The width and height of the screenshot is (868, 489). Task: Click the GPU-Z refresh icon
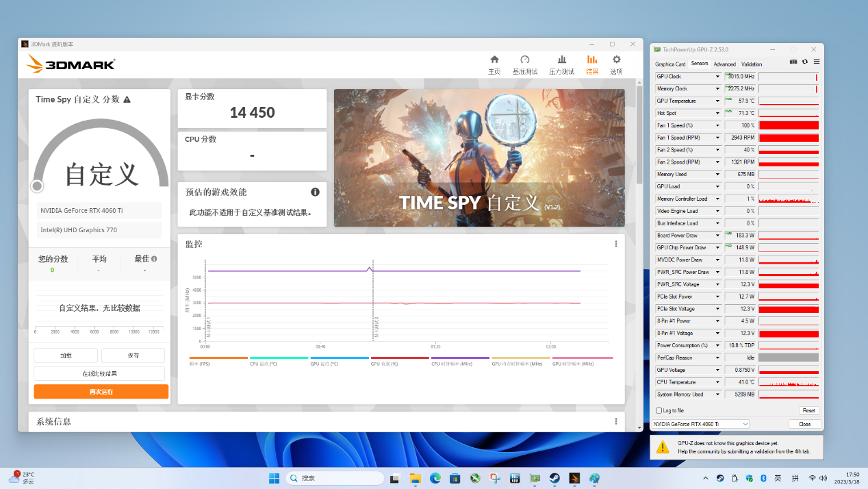pos(804,62)
